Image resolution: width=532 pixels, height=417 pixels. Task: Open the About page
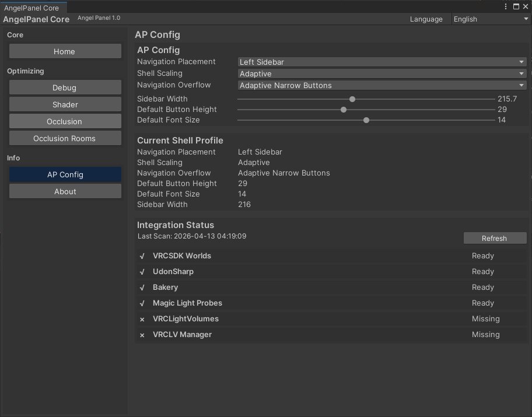point(65,191)
